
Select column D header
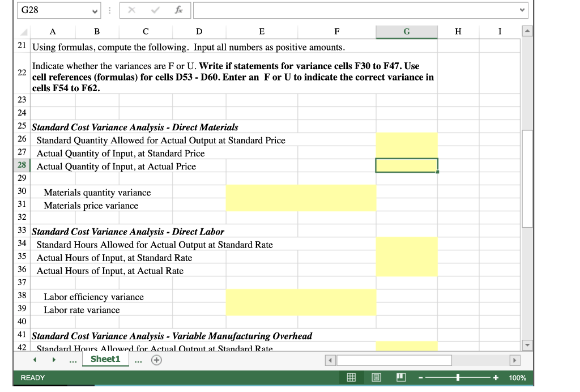[199, 32]
